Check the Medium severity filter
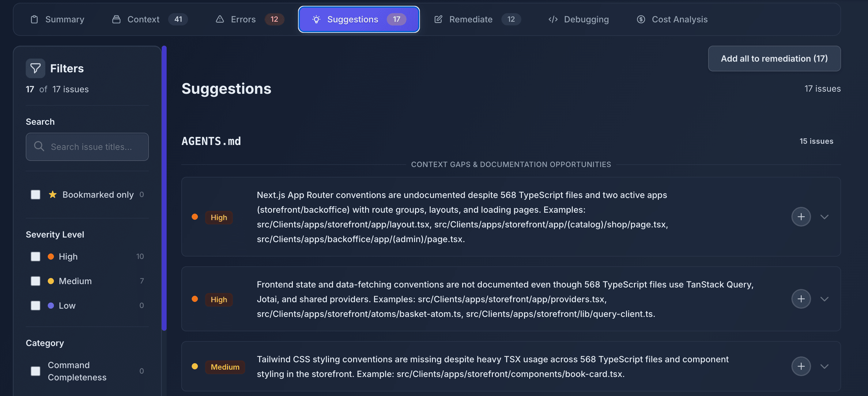The width and height of the screenshot is (868, 396). click(x=35, y=281)
